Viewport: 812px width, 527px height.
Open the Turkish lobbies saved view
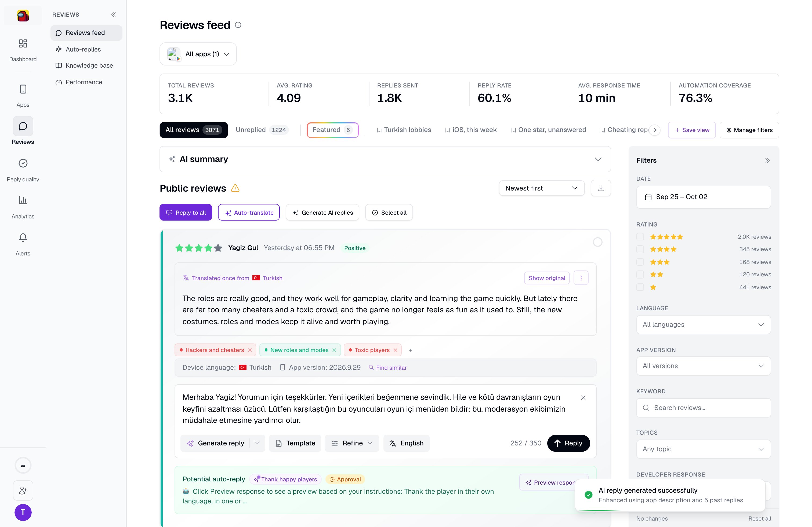point(404,130)
